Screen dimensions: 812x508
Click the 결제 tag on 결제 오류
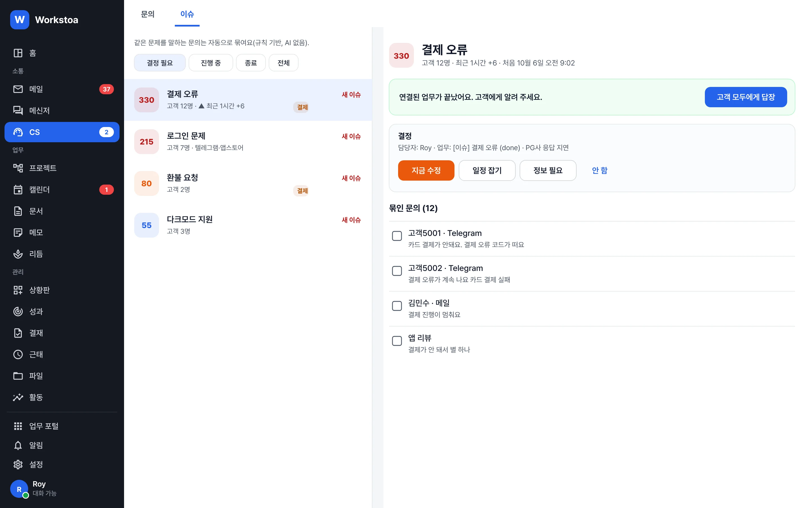click(x=302, y=107)
